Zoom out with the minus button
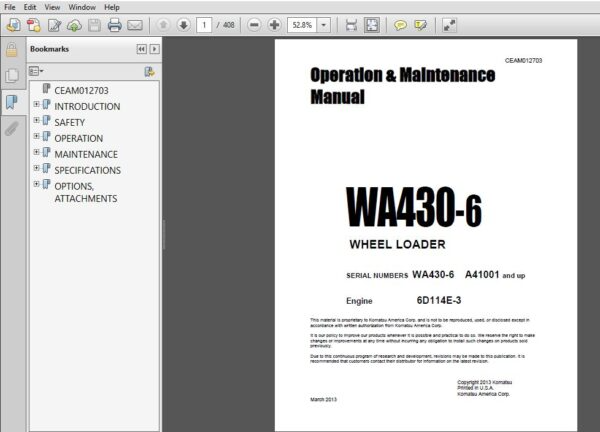The image size is (600, 432). 254,25
